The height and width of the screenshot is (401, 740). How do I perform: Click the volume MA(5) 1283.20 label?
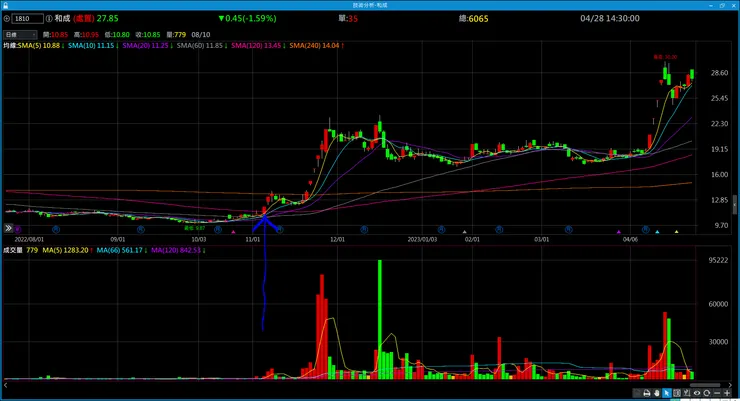pos(67,250)
